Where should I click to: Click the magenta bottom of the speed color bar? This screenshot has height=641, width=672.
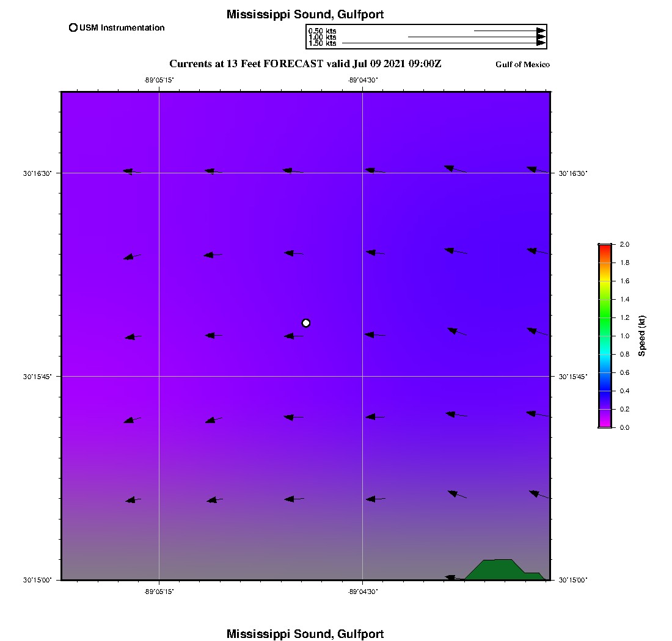[x=605, y=424]
